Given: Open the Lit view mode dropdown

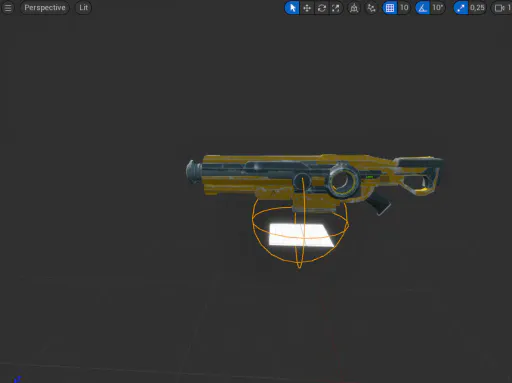Looking at the screenshot, I should [x=83, y=8].
